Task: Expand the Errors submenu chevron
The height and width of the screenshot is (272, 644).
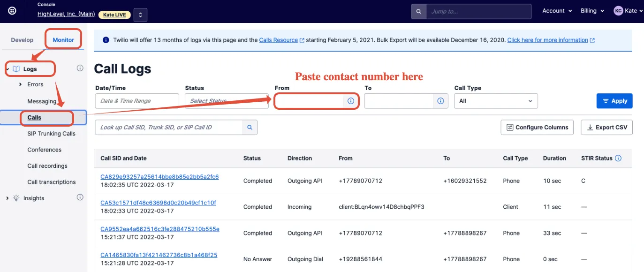Action: (x=20, y=84)
